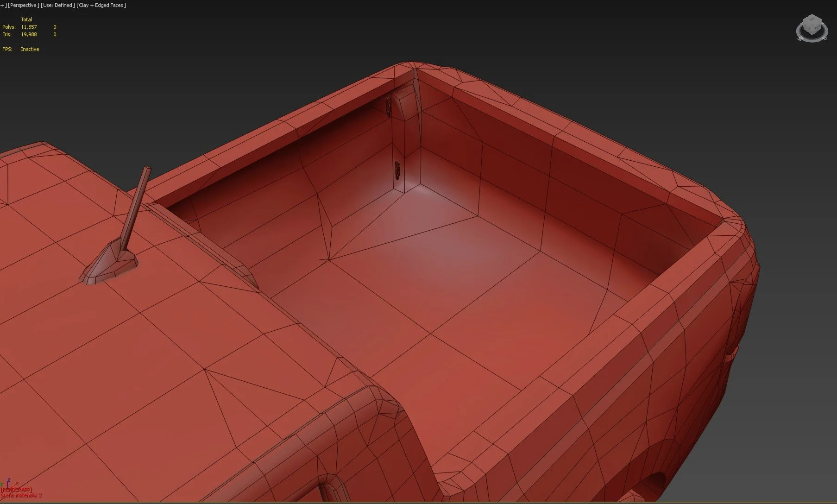Open the [+] viewport general menu
The height and width of the screenshot is (504, 837).
(x=3, y=5)
